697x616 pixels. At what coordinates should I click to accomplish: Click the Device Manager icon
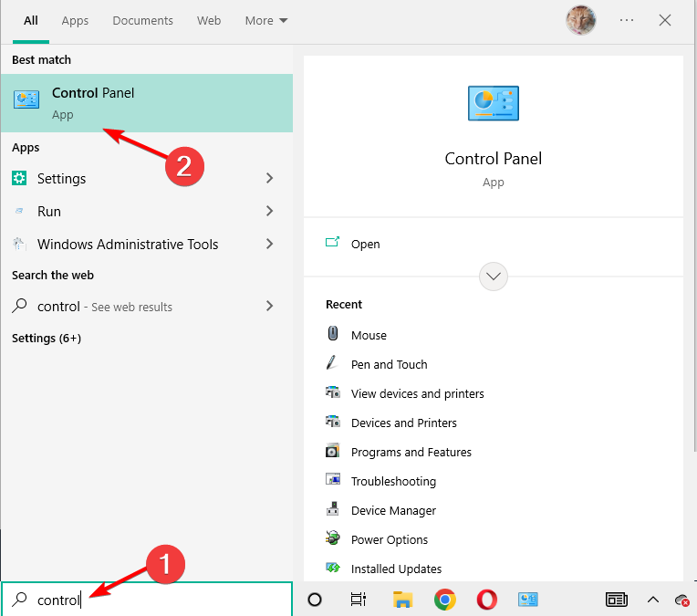332,508
